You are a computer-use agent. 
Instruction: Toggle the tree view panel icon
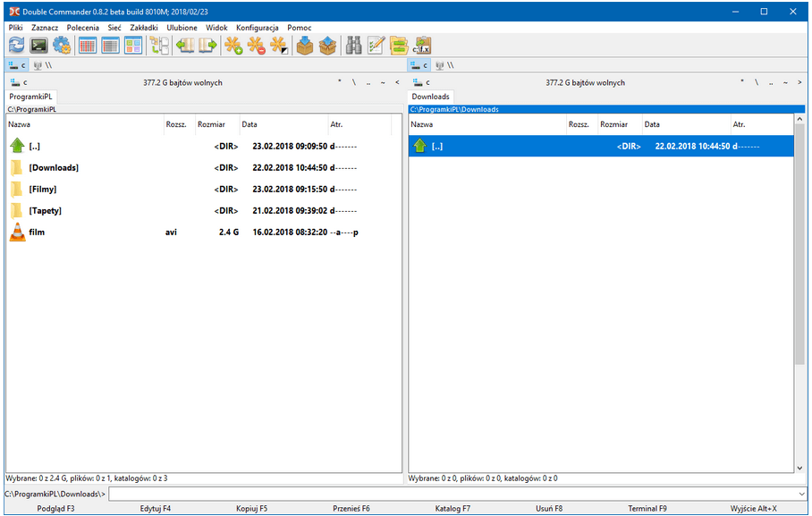tap(159, 46)
